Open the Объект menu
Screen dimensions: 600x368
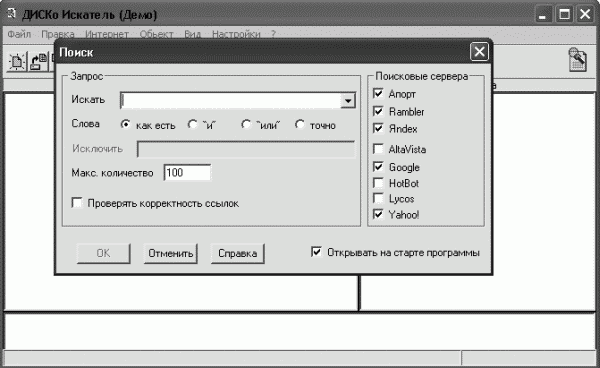(x=156, y=34)
